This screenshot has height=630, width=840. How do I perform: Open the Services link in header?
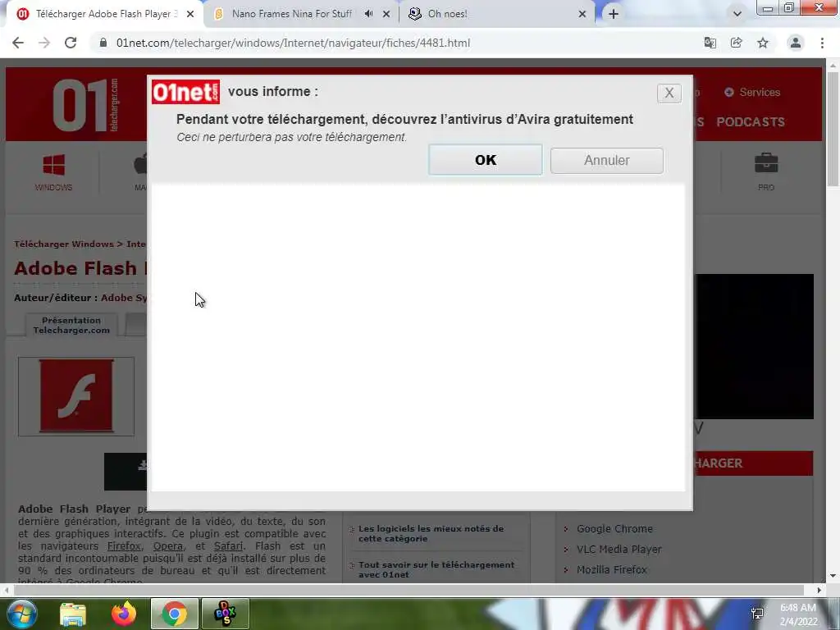coord(752,92)
